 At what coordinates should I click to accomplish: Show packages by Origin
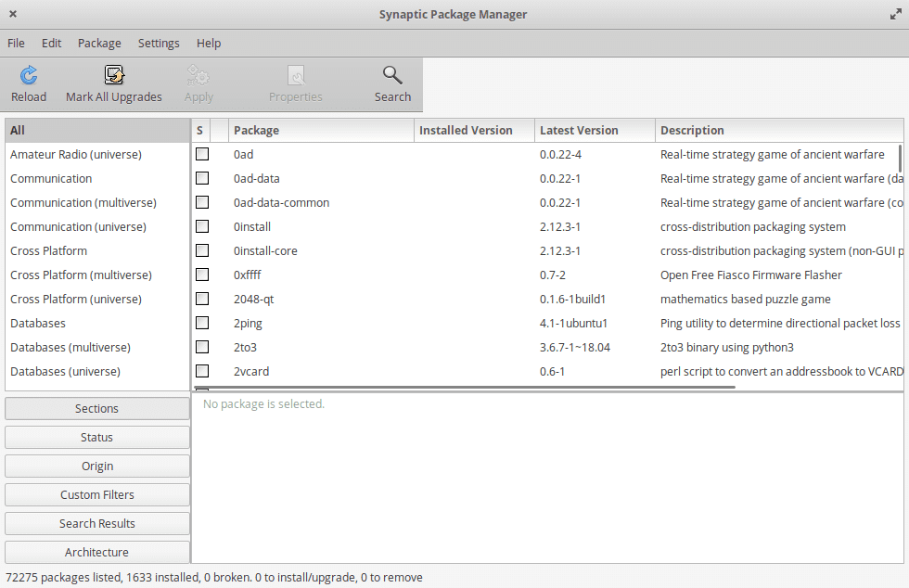[96, 467]
